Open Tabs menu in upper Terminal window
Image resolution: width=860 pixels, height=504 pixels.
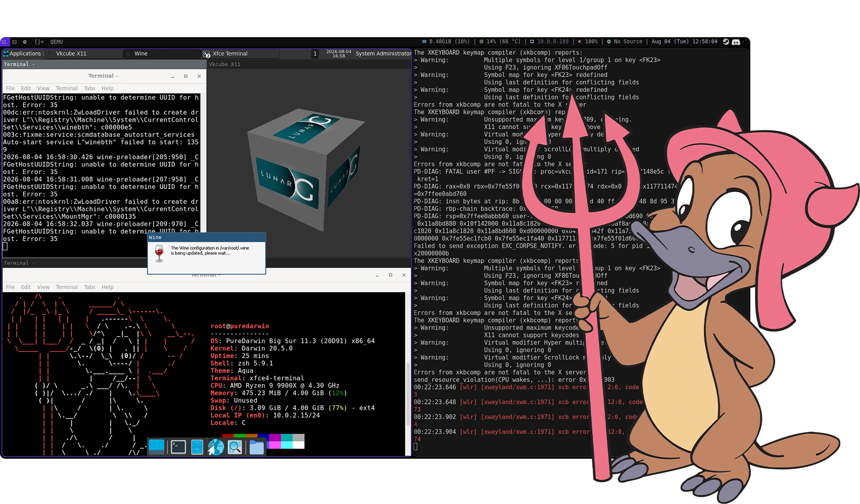coord(90,88)
